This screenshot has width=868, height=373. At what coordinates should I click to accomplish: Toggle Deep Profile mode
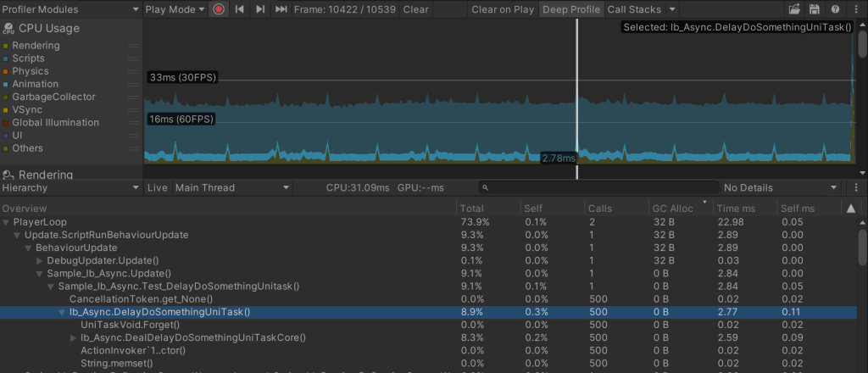[570, 9]
